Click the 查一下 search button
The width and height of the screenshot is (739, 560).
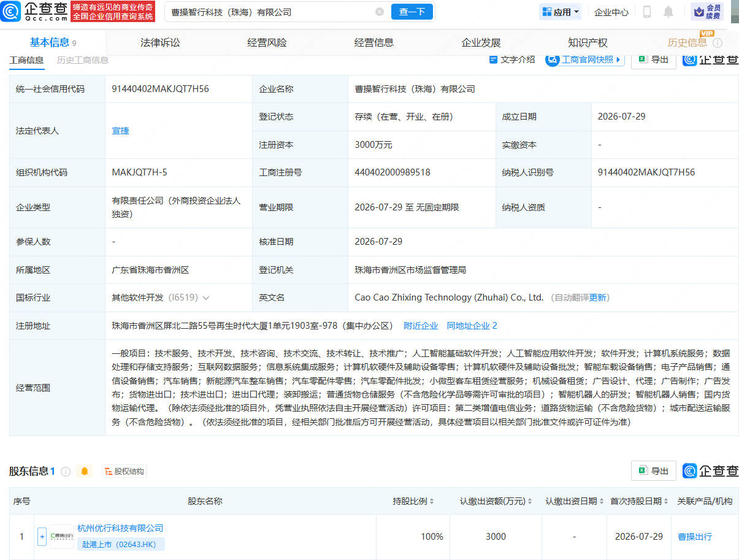(412, 12)
